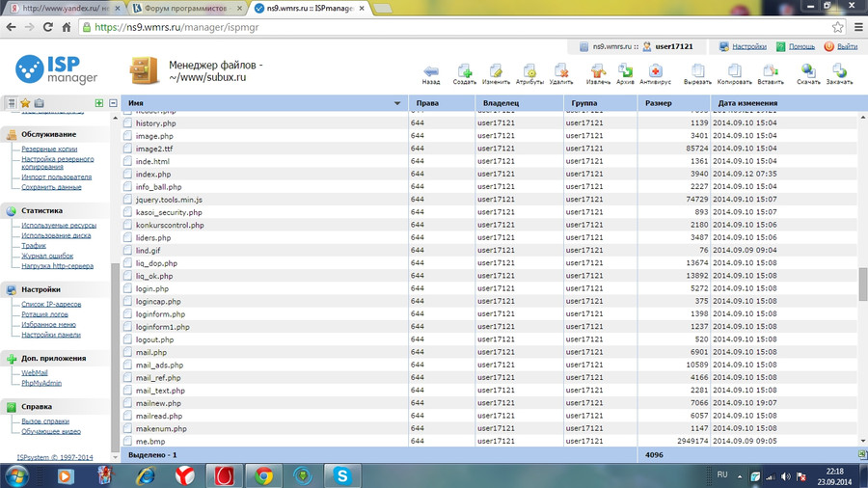This screenshot has width=868, height=488.
Task: Open the PhpMyAdmin link
Action: click(41, 384)
